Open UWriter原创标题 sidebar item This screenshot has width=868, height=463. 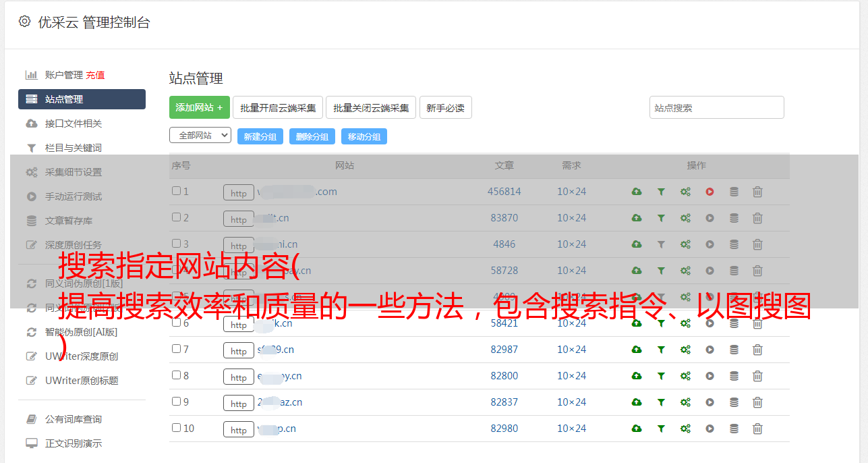point(82,381)
